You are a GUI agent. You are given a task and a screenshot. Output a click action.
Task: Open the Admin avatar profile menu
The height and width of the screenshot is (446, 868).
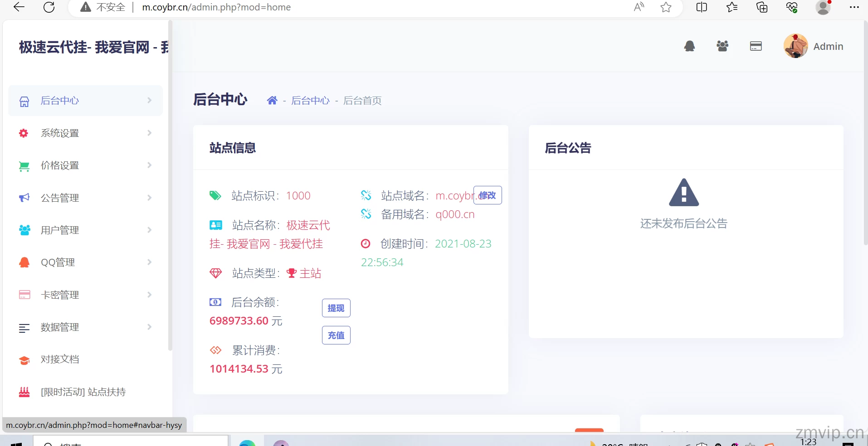[795, 46]
